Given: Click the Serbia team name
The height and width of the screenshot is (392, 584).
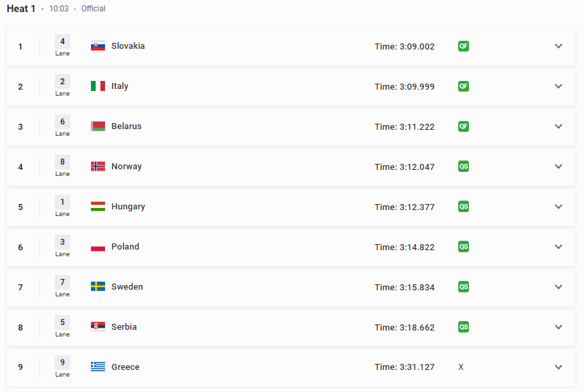Looking at the screenshot, I should pyautogui.click(x=124, y=327).
